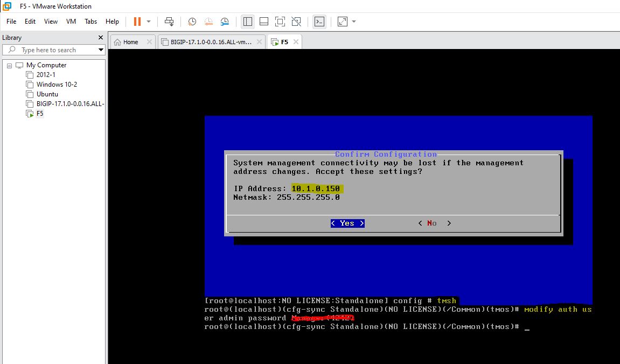Select Ubuntu in the library list
620x364 pixels.
coord(47,94)
